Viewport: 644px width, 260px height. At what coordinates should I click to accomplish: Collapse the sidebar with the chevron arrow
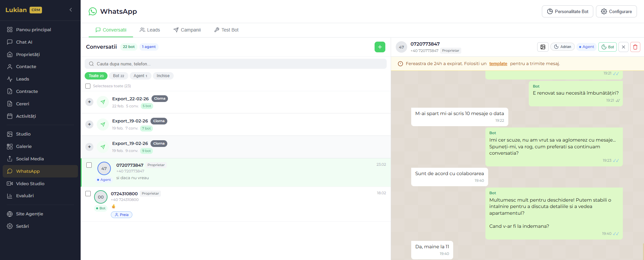pyautogui.click(x=71, y=10)
